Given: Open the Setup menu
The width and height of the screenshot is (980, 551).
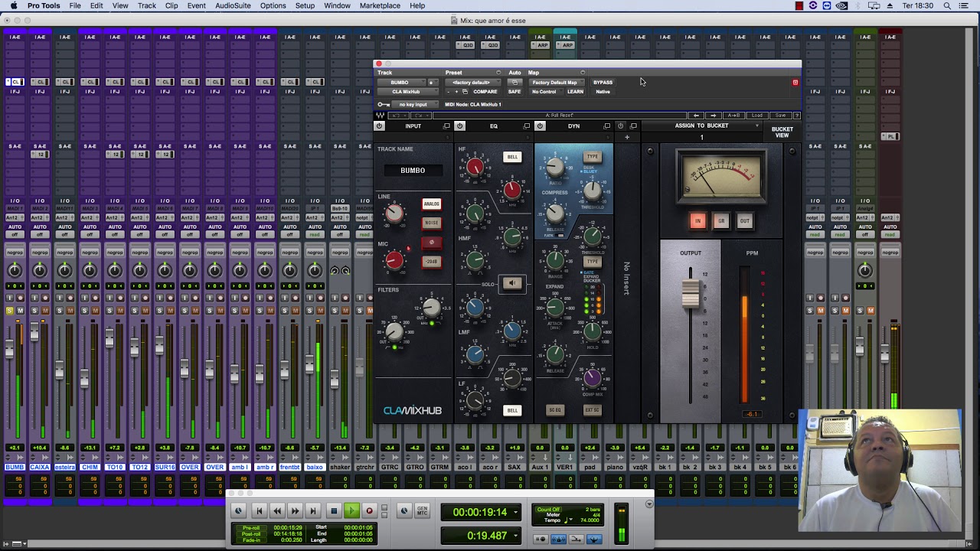Looking at the screenshot, I should [305, 5].
